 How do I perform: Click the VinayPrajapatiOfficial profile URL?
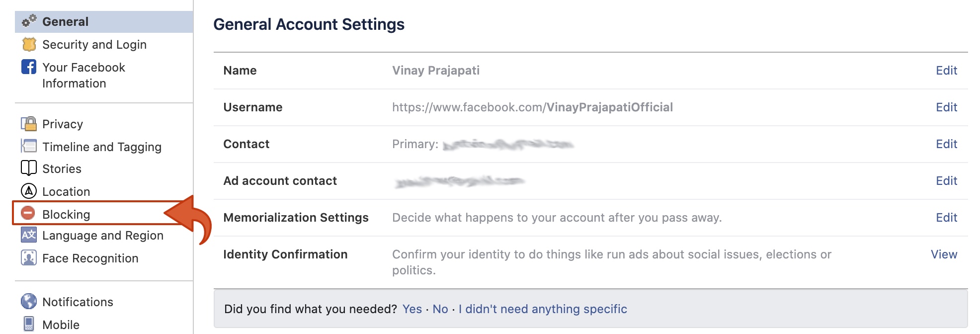coord(532,107)
